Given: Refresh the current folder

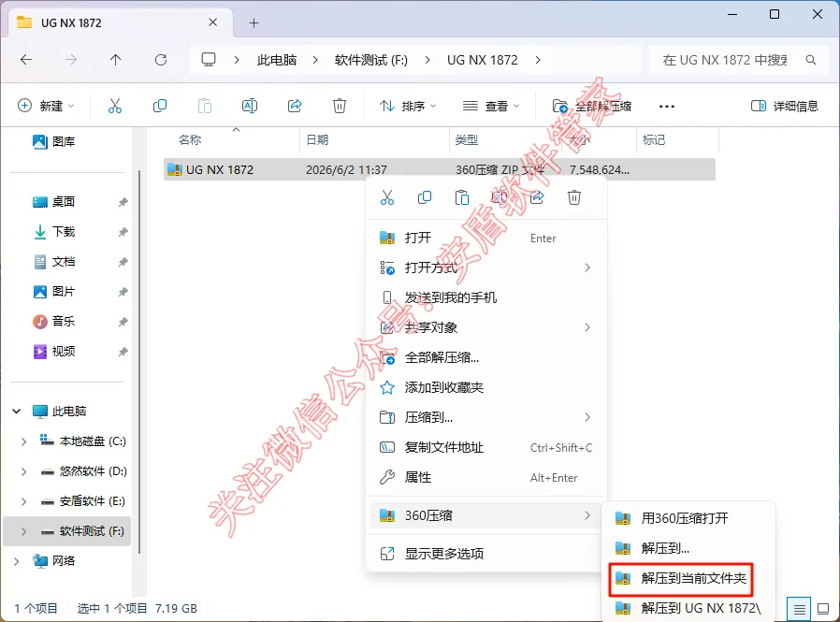Looking at the screenshot, I should [161, 60].
